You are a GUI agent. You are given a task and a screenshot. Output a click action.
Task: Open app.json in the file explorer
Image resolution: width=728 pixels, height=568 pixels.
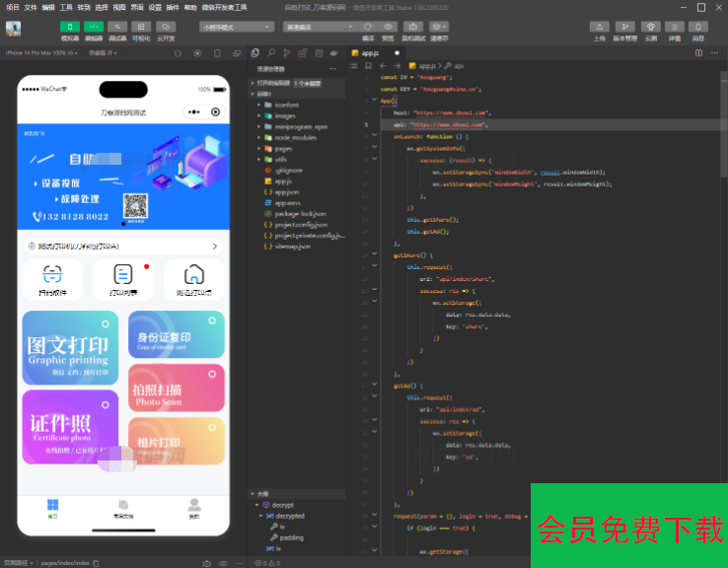click(286, 191)
